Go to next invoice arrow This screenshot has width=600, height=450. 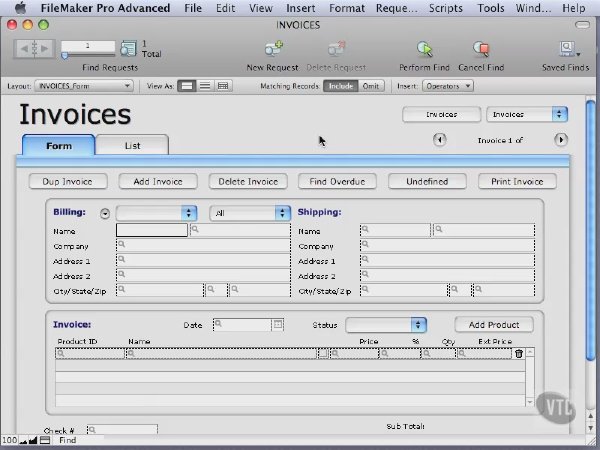pos(561,140)
